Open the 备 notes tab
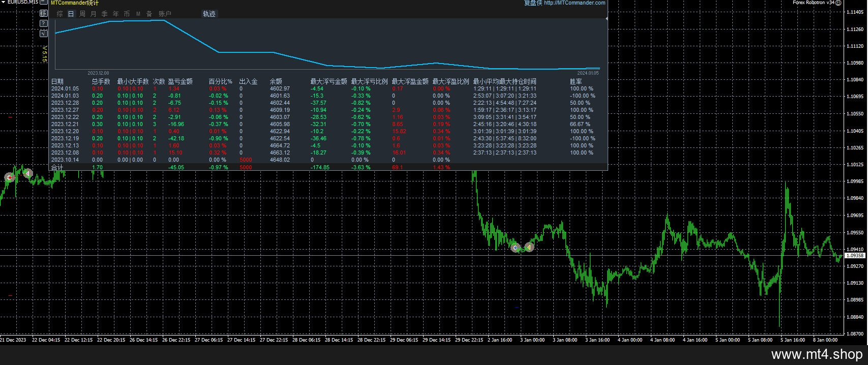 [x=149, y=14]
